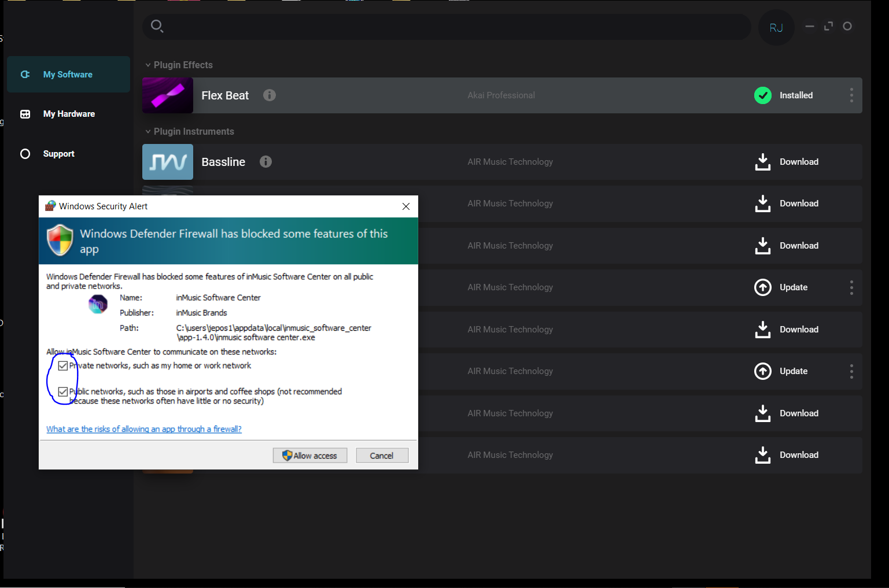Click the Flex Beat thumbnail
Viewport: 889px width, 588px height.
pyautogui.click(x=168, y=95)
